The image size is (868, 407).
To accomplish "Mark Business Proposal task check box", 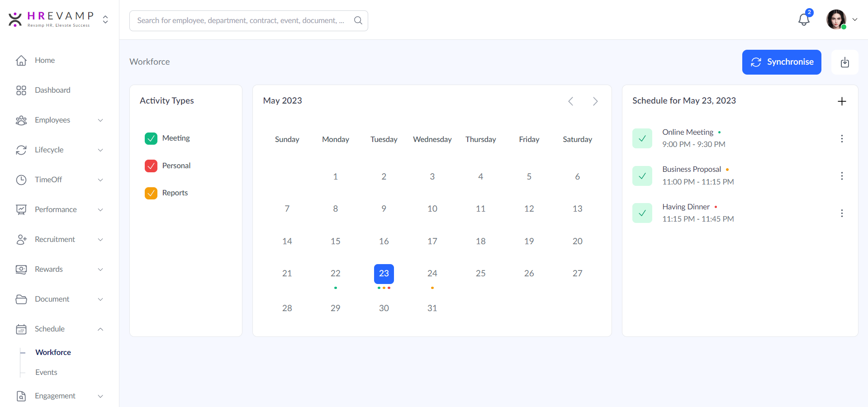I will coord(642,176).
